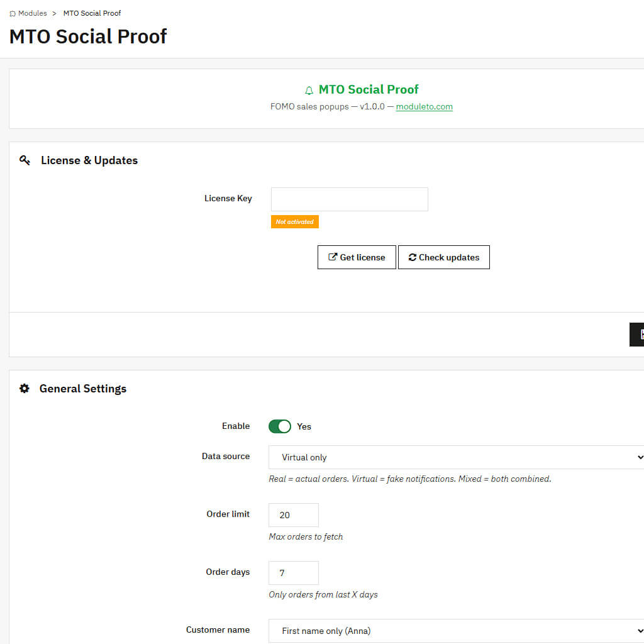The height and width of the screenshot is (644, 644).
Task: Click the refresh icon in Check updates
Action: (413, 257)
